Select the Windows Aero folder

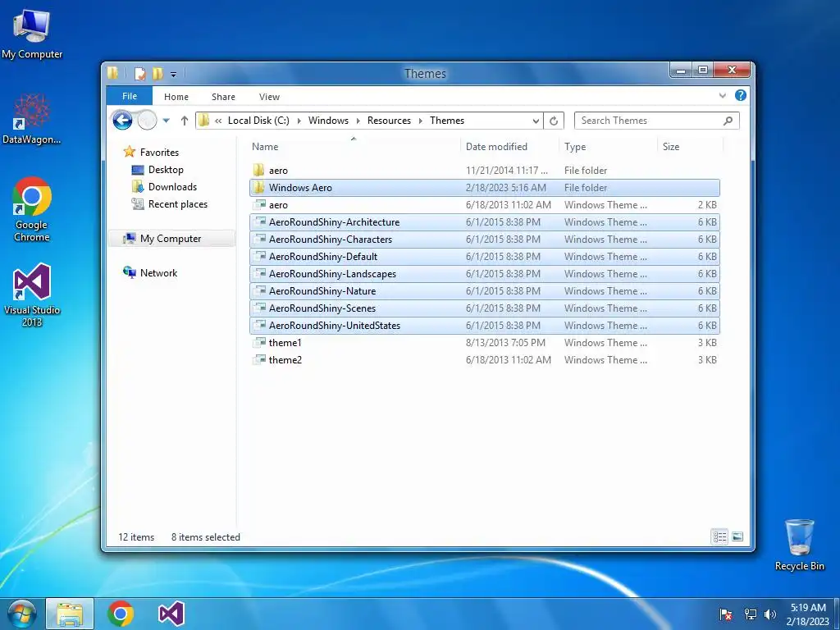coord(485,188)
